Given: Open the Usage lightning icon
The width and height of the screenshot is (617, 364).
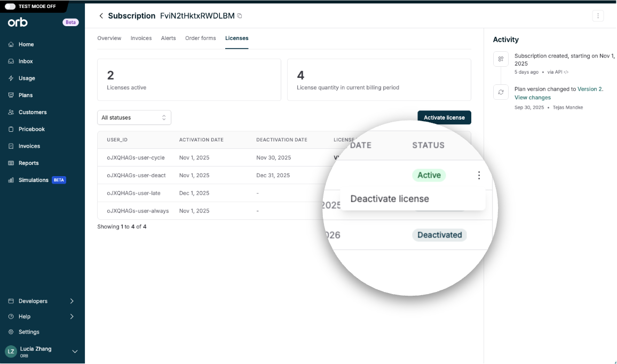Looking at the screenshot, I should [11, 78].
